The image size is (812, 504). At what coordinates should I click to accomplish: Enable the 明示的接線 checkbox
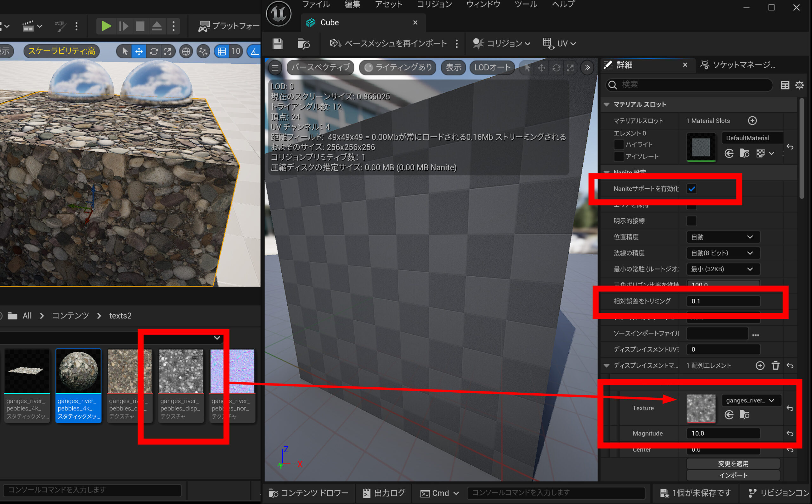coord(692,221)
